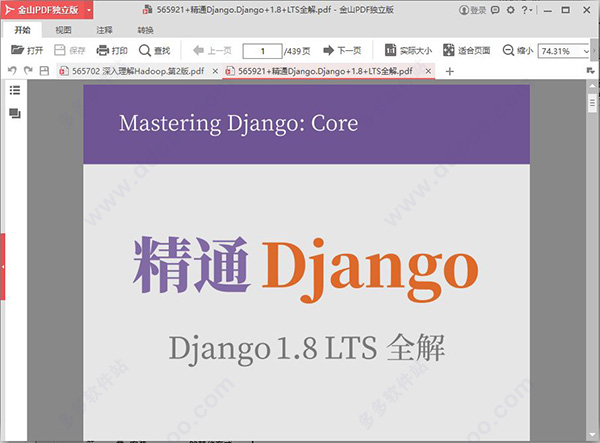Image resolution: width=600 pixels, height=443 pixels.
Task: Open the 金山PDF独立版 application menu arrow
Action: tap(89, 10)
